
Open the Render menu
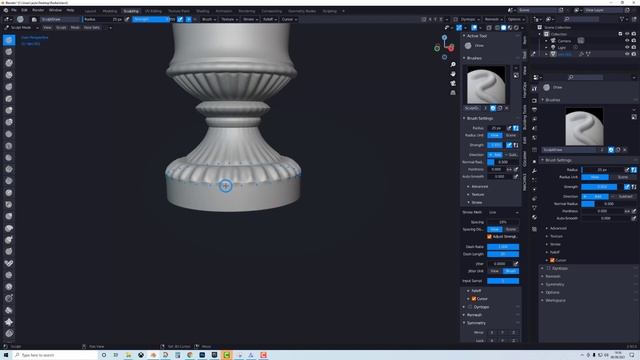[x=38, y=10]
